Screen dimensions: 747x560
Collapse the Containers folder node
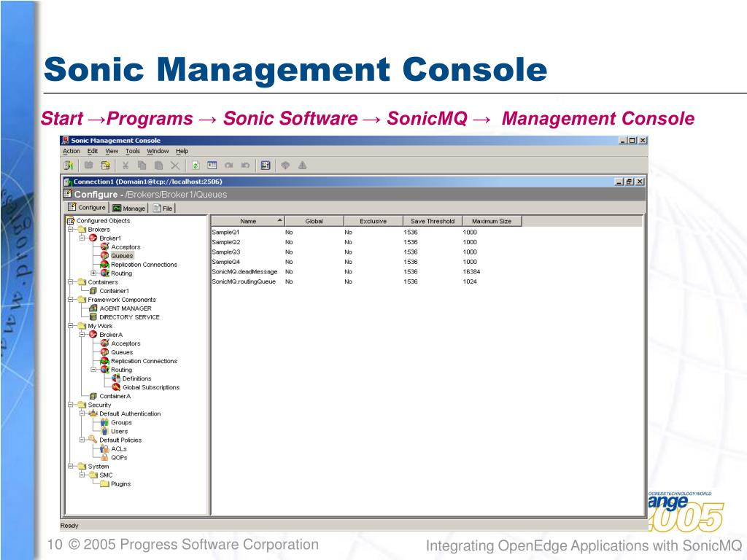pos(71,281)
